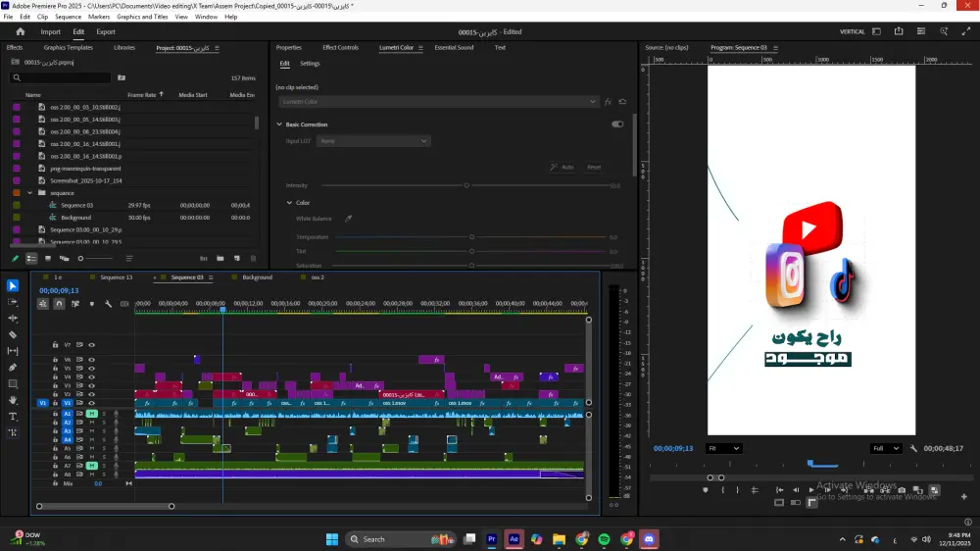Image resolution: width=980 pixels, height=551 pixels.
Task: Click the Export Frame camera icon
Action: [x=902, y=490]
